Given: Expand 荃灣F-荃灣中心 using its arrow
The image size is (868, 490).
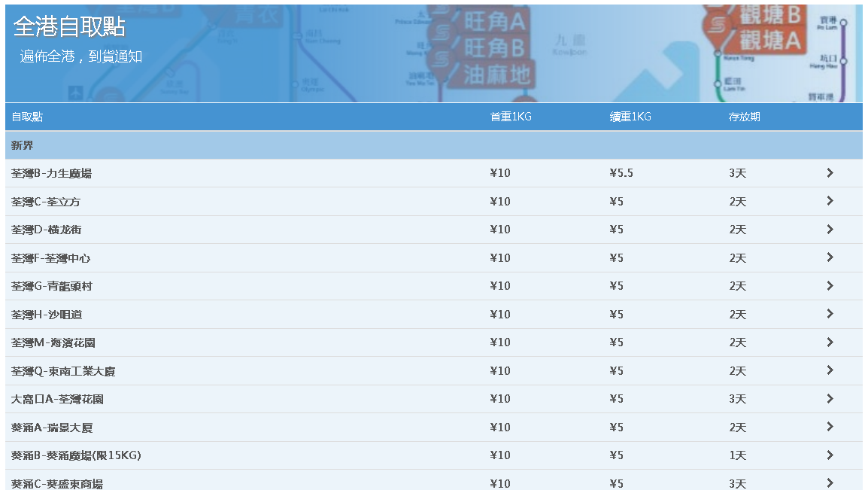Looking at the screenshot, I should (830, 257).
